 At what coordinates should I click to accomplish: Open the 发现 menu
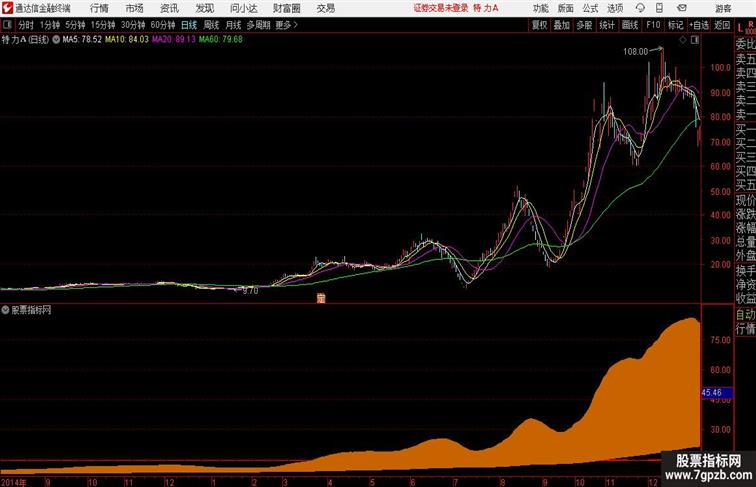coord(204,8)
